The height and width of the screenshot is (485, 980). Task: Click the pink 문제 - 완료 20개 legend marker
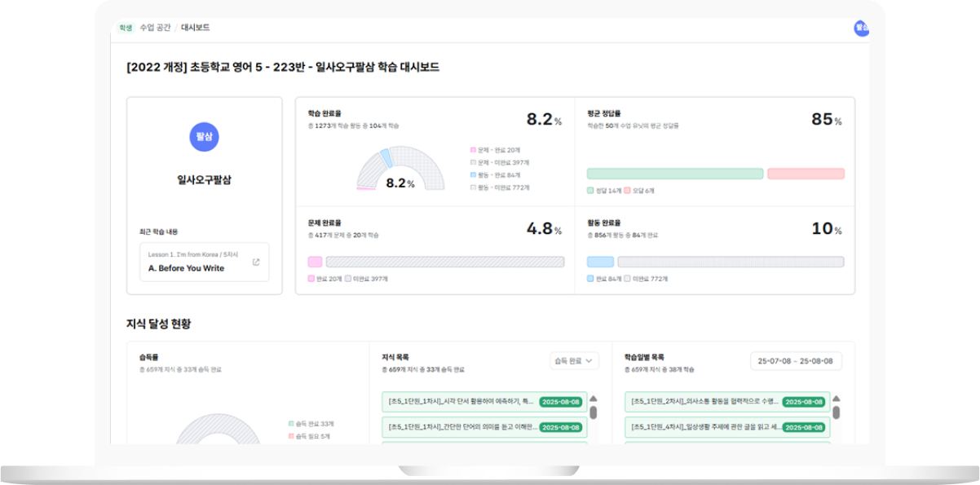(x=473, y=150)
